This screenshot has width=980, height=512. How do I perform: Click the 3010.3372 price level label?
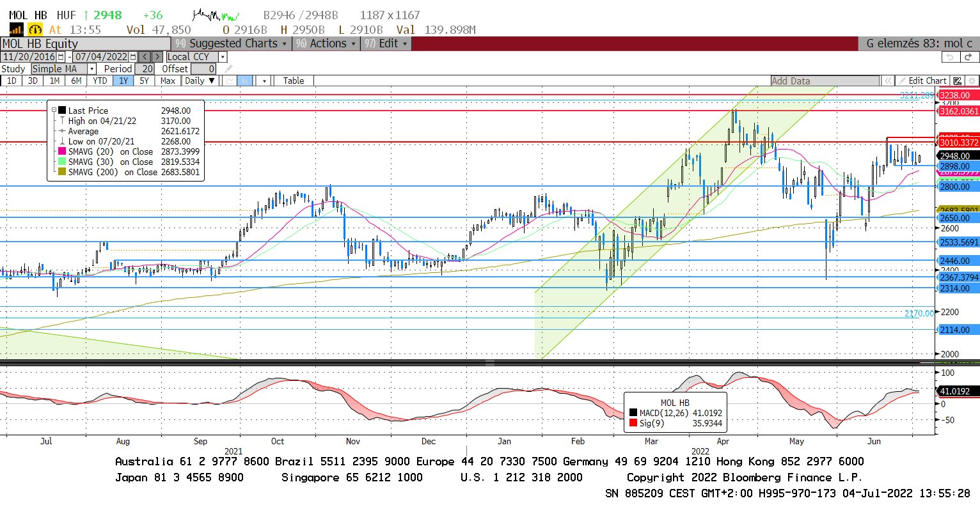pyautogui.click(x=959, y=143)
